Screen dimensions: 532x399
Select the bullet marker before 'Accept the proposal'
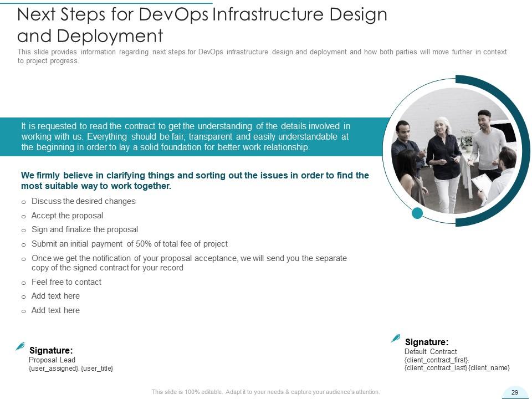[x=23, y=216]
